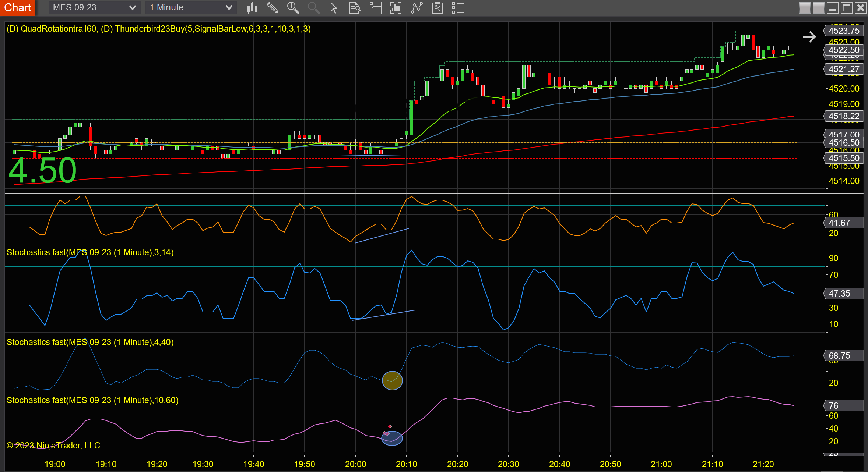The height and width of the screenshot is (472, 868).
Task: Click the olive ellipse on Stochastics 4,40 panel
Action: (x=392, y=380)
